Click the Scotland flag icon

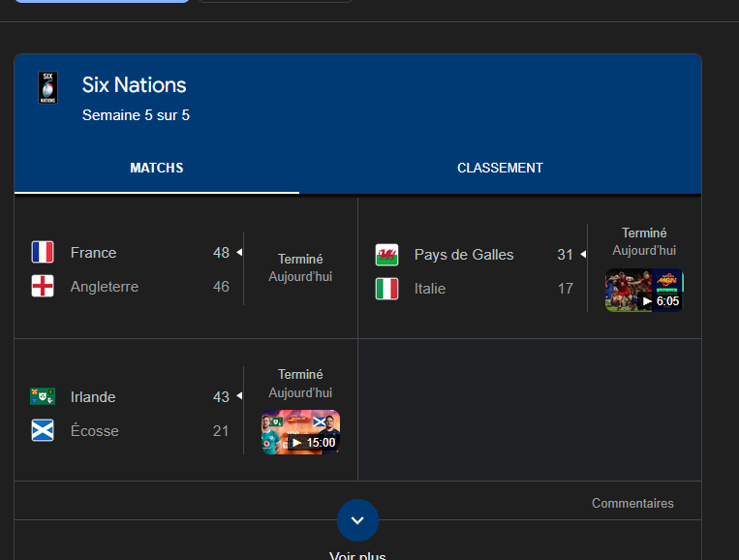pyautogui.click(x=43, y=431)
